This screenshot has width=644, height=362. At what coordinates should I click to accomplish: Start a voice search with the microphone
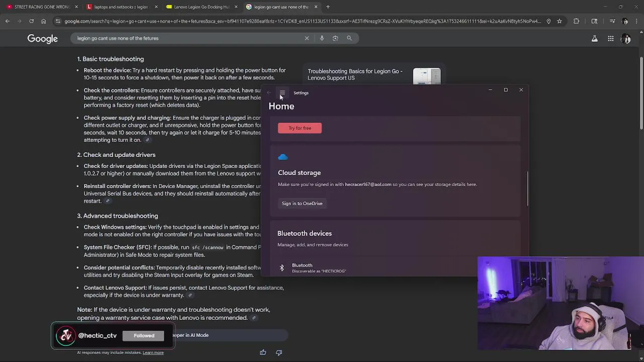click(322, 38)
